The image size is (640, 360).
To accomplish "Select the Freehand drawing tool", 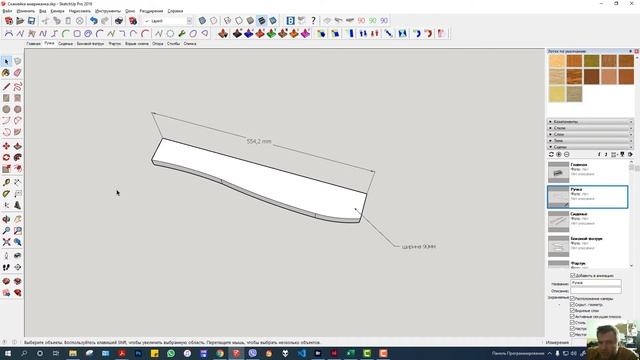I will click(x=18, y=87).
